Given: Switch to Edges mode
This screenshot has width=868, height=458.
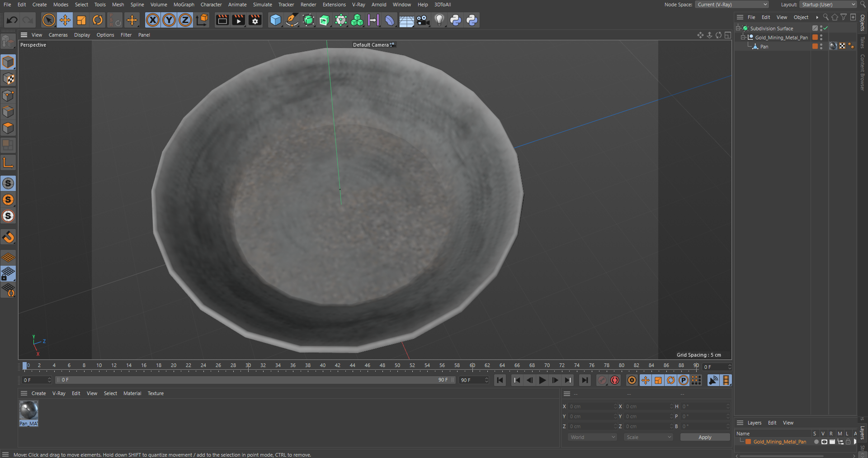Looking at the screenshot, I should (x=8, y=112).
